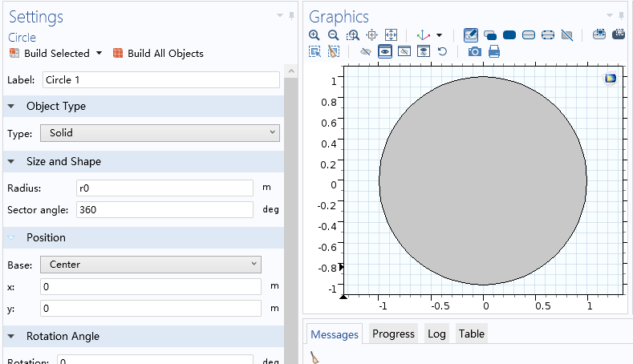The height and width of the screenshot is (364, 633).
Task: Open the object Type dropdown showing Solid
Action: pyautogui.click(x=160, y=132)
